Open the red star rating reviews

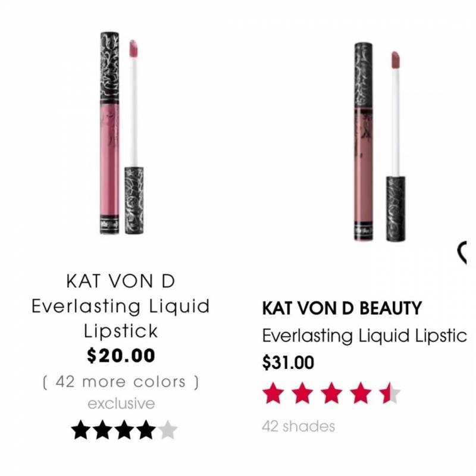pyautogui.click(x=331, y=393)
